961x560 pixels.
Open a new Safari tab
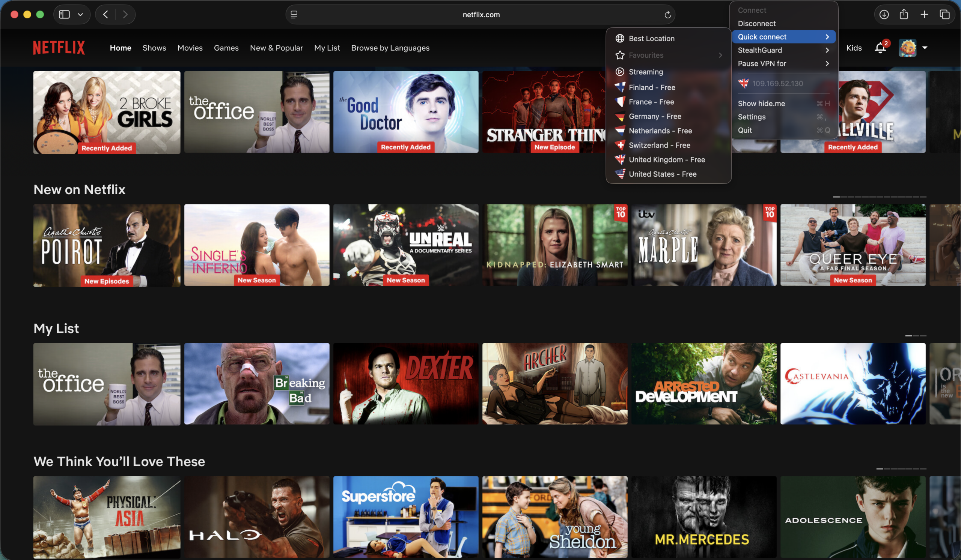[924, 15]
